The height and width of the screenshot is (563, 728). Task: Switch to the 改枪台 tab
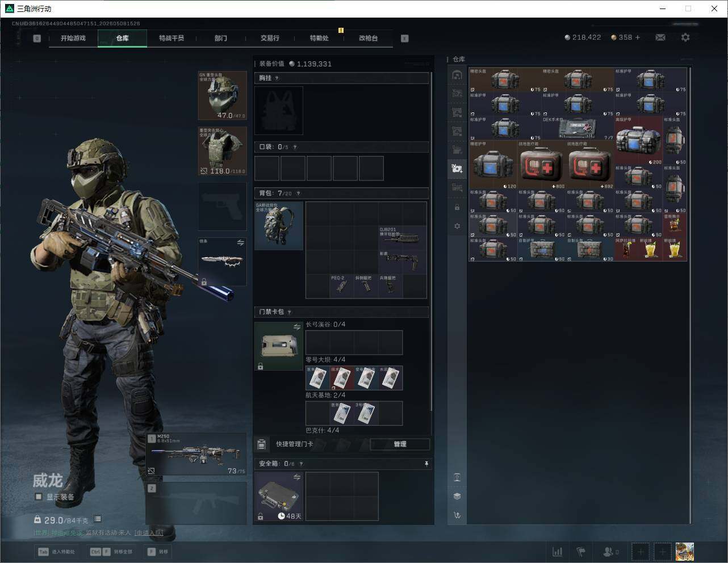(x=368, y=38)
